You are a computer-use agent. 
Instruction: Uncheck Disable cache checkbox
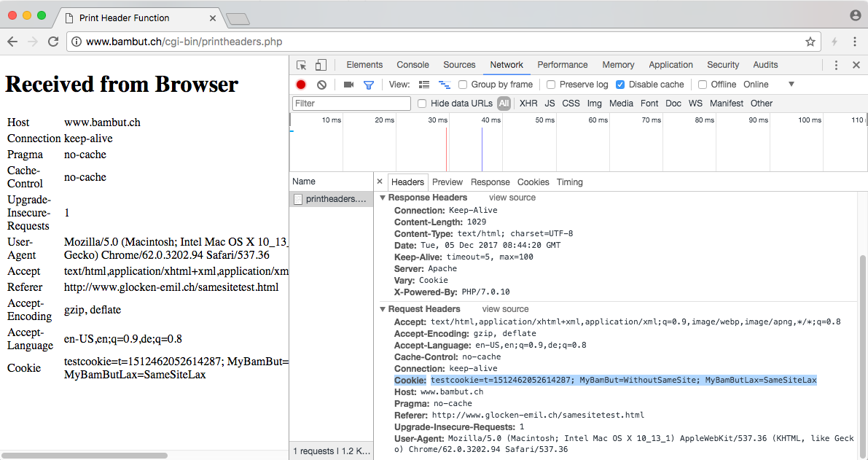point(620,85)
